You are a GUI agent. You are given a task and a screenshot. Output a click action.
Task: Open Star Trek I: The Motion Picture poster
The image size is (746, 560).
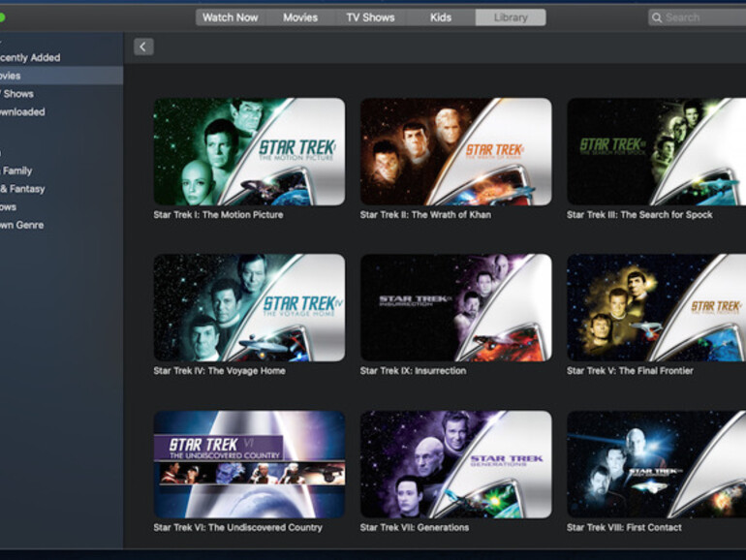tap(249, 152)
